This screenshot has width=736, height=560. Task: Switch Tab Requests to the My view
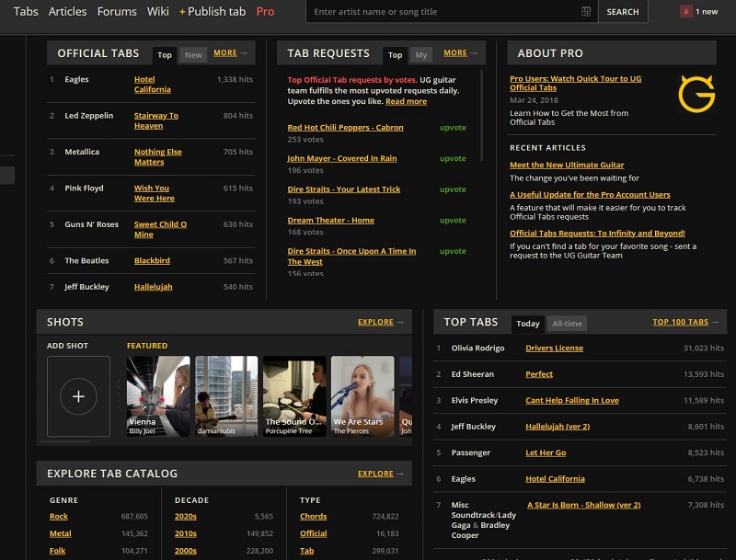(x=420, y=55)
